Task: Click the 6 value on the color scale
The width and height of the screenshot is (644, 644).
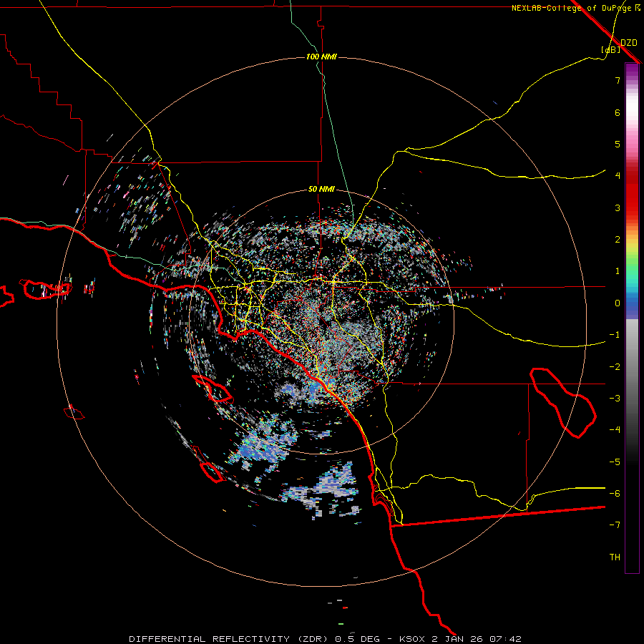Action: [x=618, y=112]
